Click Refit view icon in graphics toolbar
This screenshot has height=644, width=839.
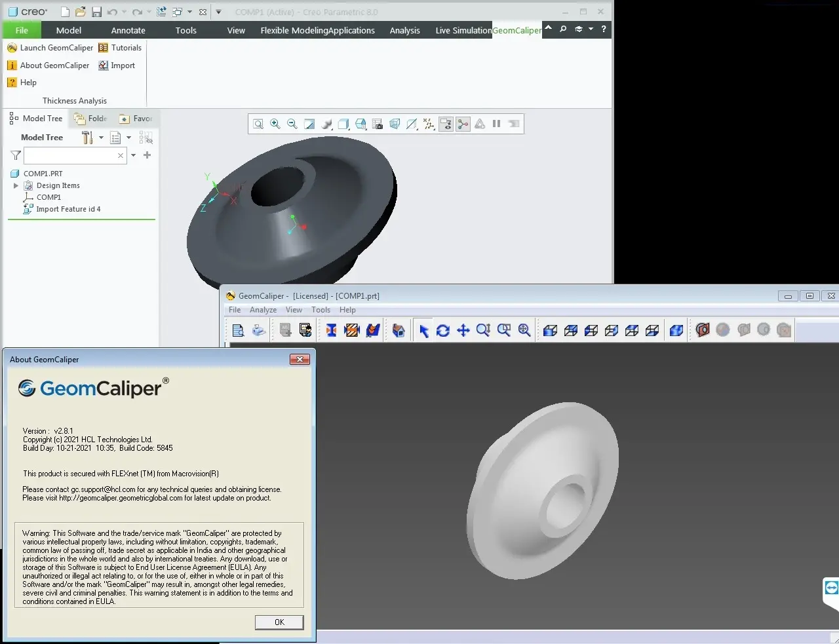258,124
